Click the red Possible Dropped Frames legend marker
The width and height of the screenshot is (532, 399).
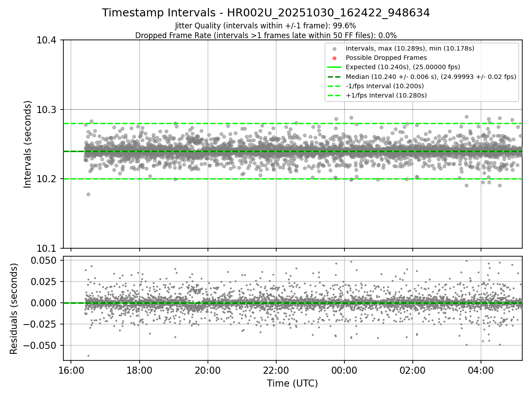pyautogui.click(x=334, y=58)
